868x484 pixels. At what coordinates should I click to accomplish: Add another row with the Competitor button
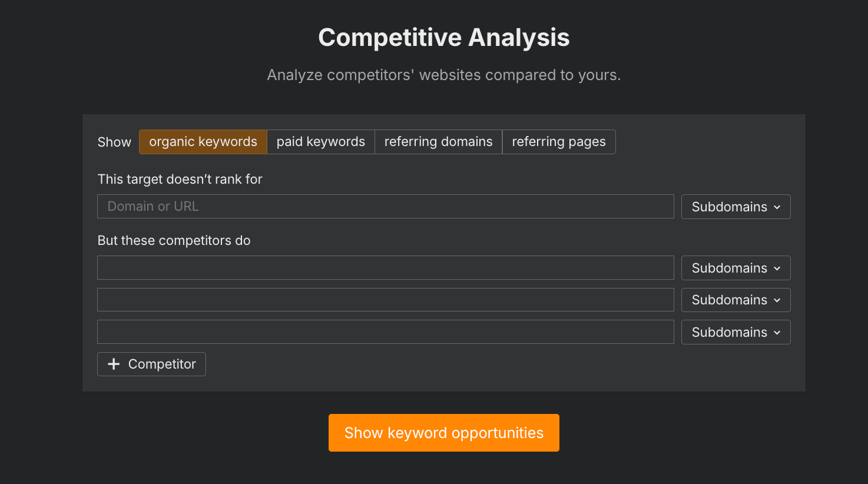click(151, 364)
